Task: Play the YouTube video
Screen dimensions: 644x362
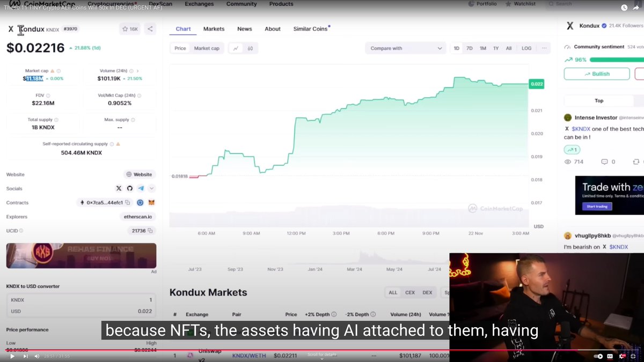Action: click(12, 356)
